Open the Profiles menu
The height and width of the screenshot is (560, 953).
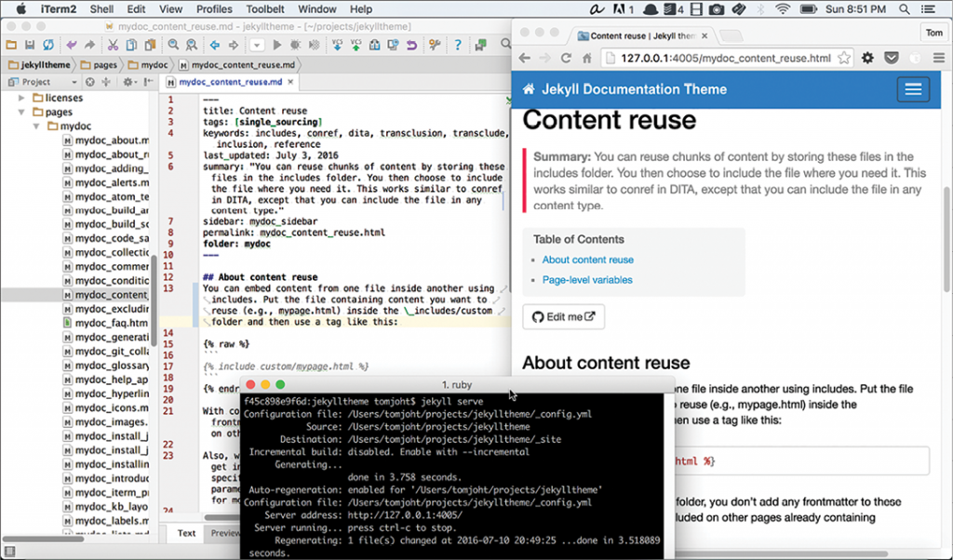214,9
